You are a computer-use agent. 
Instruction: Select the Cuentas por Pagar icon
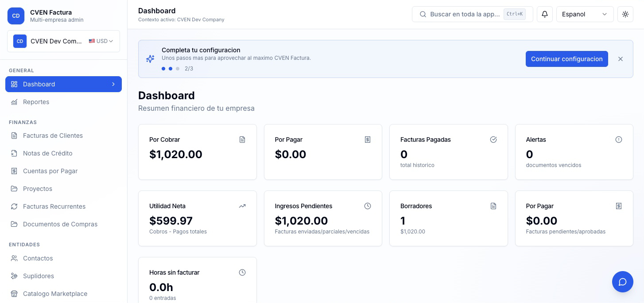[14, 171]
